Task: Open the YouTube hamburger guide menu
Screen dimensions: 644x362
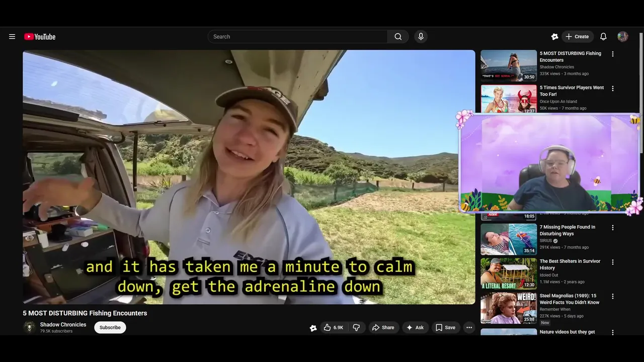Action: coord(12,37)
